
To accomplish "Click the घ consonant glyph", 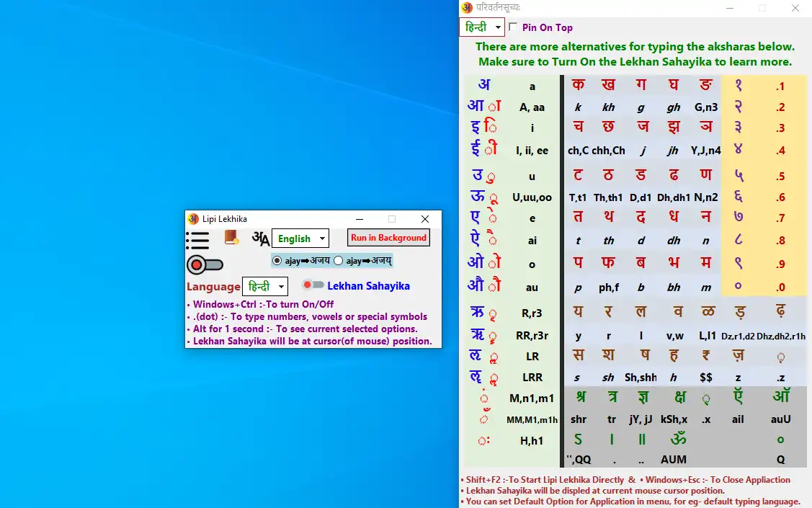I will pyautogui.click(x=673, y=84).
